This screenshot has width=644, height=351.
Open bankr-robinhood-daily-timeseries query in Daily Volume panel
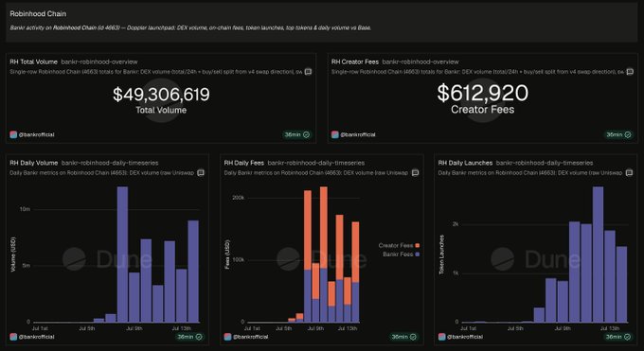pyautogui.click(x=110, y=163)
